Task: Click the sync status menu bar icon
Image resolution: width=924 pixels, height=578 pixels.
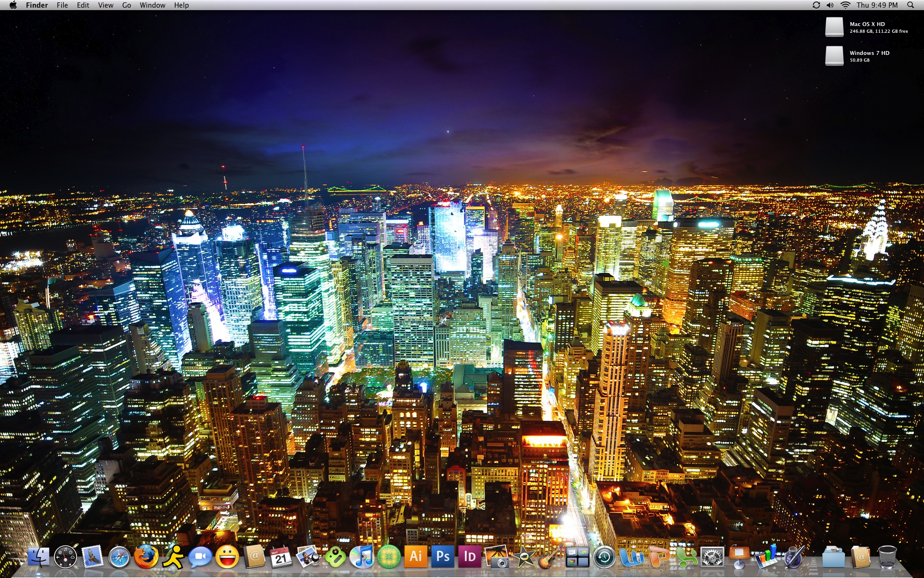Action: pyautogui.click(x=816, y=5)
